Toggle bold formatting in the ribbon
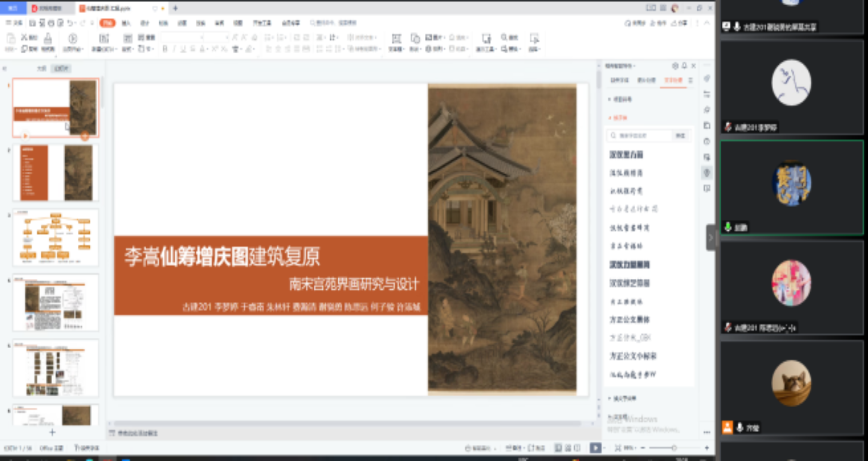The image size is (868, 462). (165, 49)
